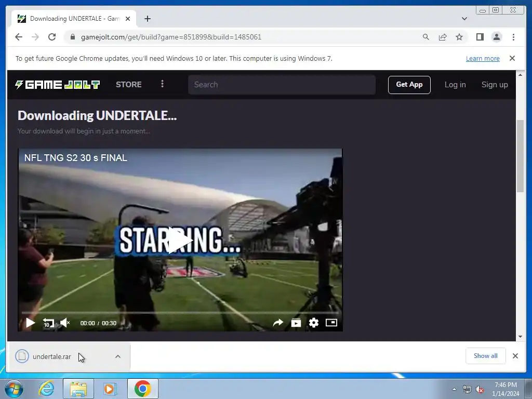Image resolution: width=532 pixels, height=399 pixels.
Task: Show hidden system tray icons
Action: (454, 389)
